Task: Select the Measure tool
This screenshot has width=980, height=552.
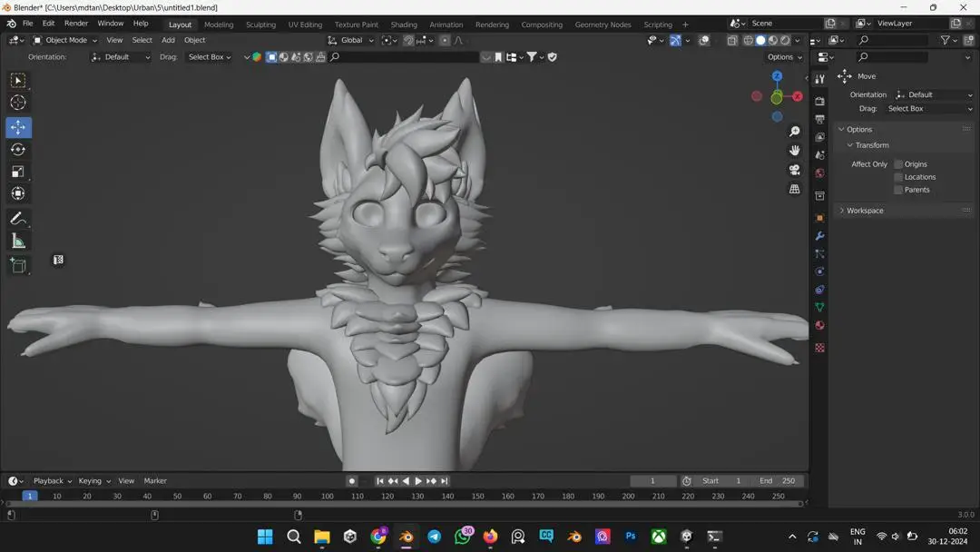Action: pos(18,240)
